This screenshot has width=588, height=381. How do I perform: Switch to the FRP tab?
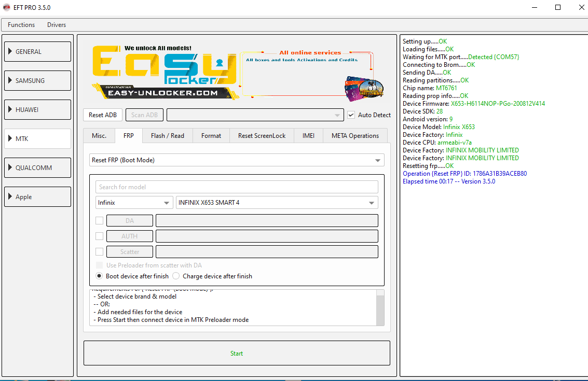129,136
